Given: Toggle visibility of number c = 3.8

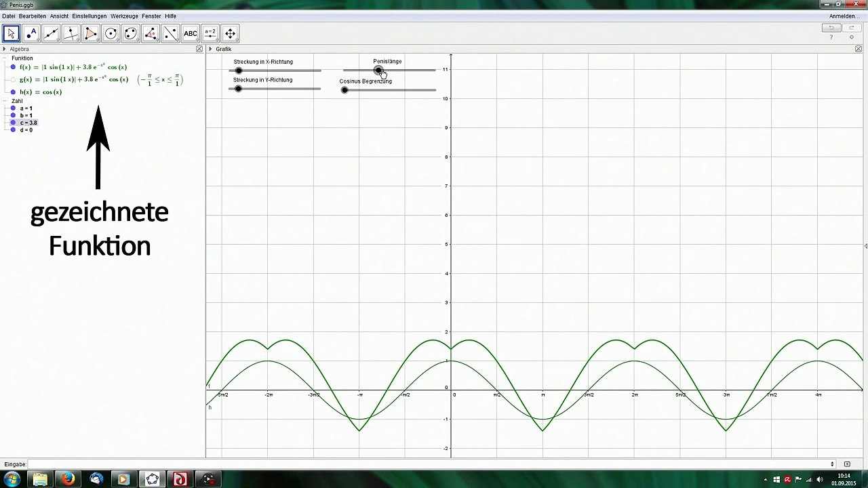Looking at the screenshot, I should click(13, 123).
